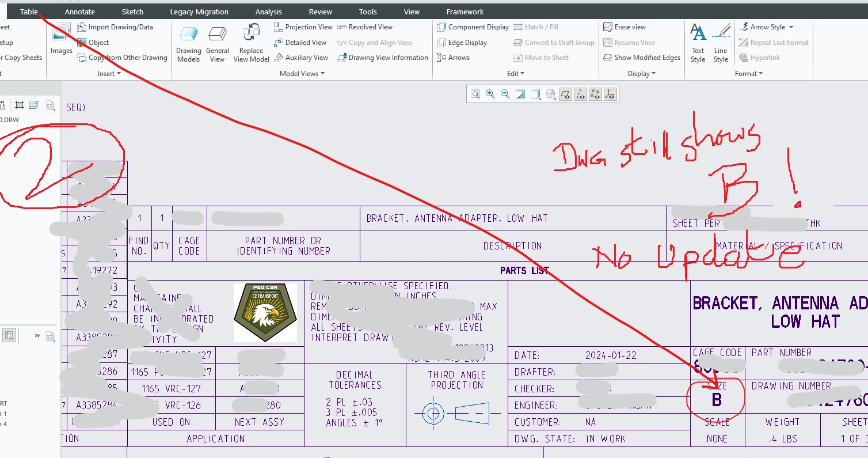868x458 pixels.
Task: Open Drawing Models
Action: (x=189, y=44)
